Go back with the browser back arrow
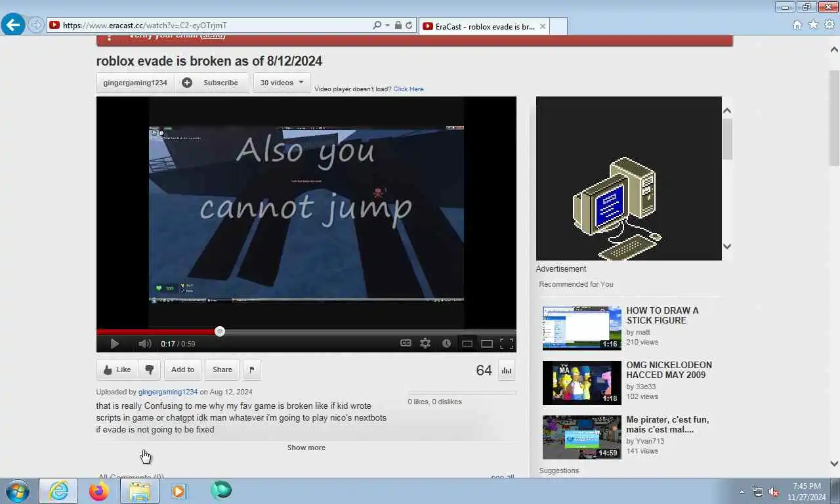This screenshot has height=504, width=840. [x=13, y=25]
